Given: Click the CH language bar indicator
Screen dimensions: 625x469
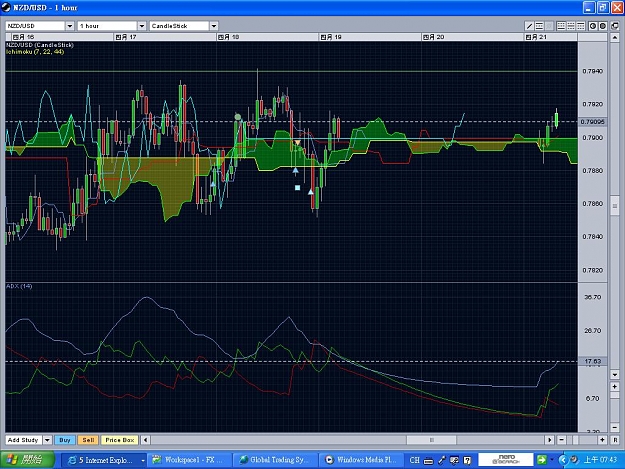Looking at the screenshot, I should [x=415, y=460].
